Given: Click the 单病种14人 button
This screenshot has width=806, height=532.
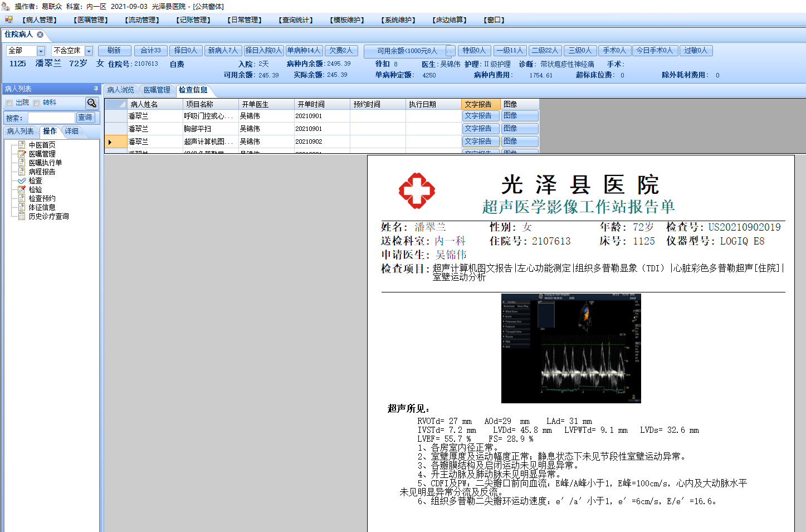Looking at the screenshot, I should 304,51.
